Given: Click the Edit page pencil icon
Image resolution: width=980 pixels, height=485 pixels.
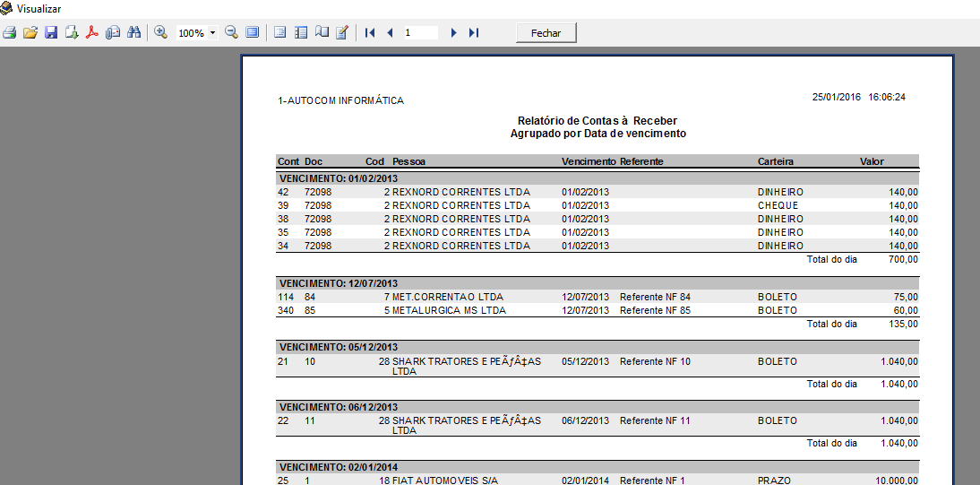Looking at the screenshot, I should click(341, 33).
